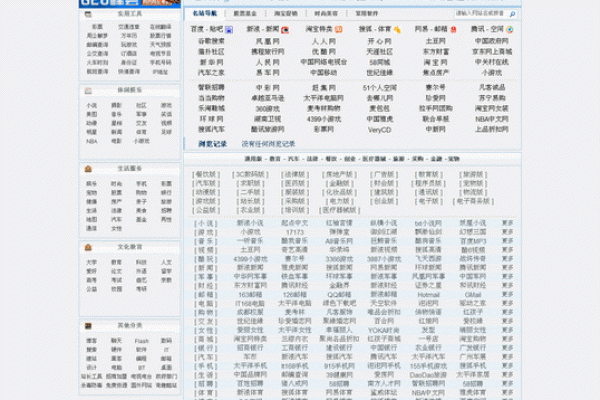Open the 百度 · 贴吧 link
Viewport: 600px width, 400px height.
(208, 30)
